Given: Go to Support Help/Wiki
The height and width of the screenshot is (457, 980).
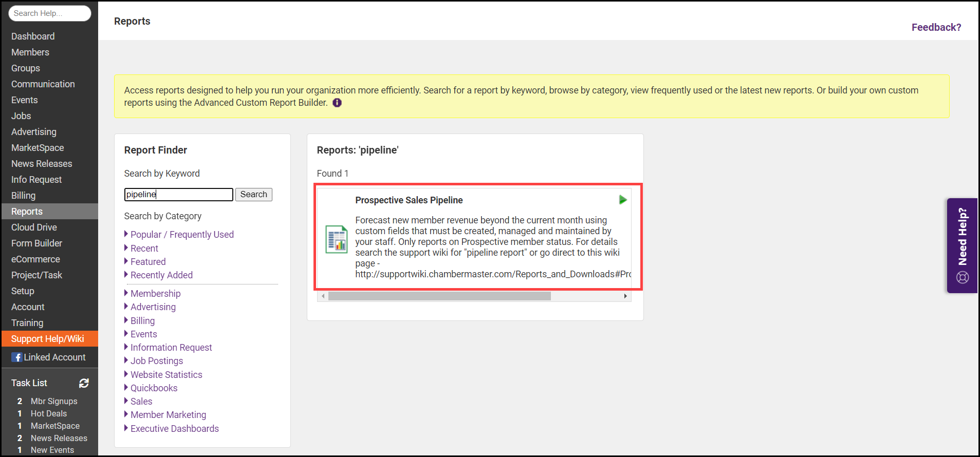Looking at the screenshot, I should click(x=47, y=339).
